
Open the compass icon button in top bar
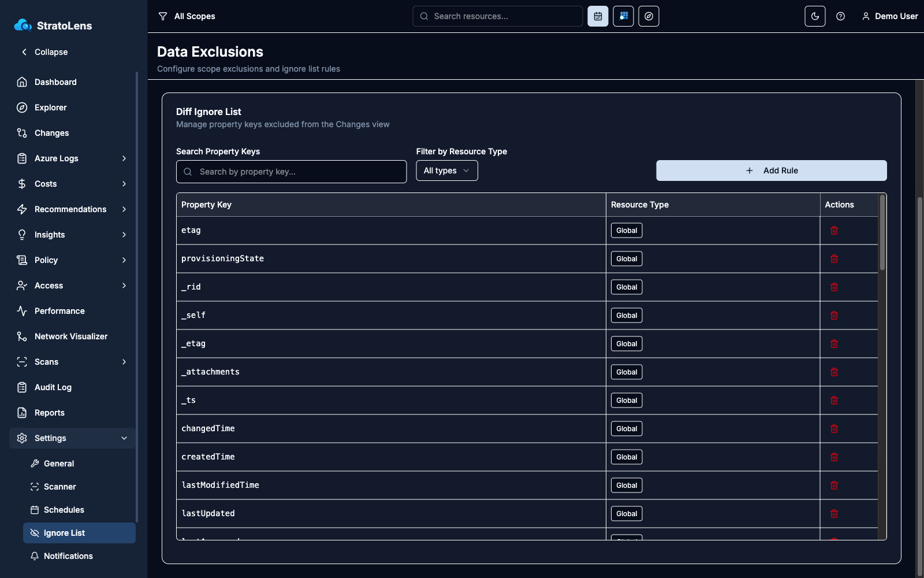[x=649, y=16]
